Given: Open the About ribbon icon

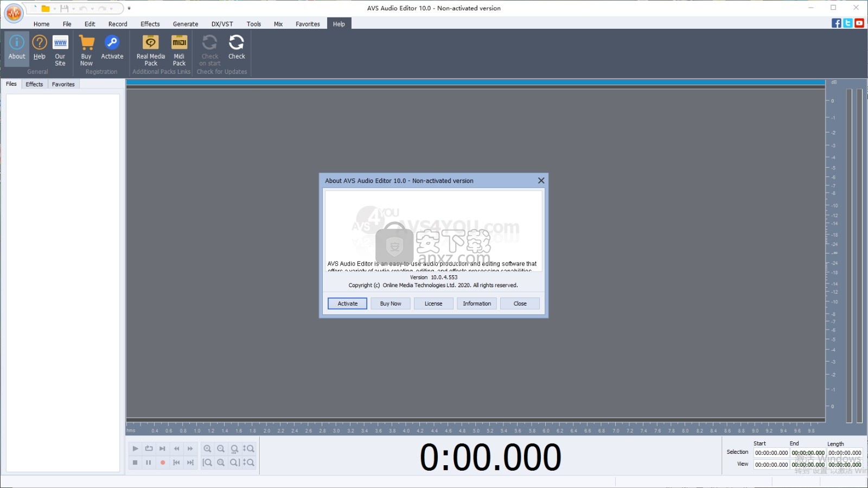Looking at the screenshot, I should coord(17,48).
